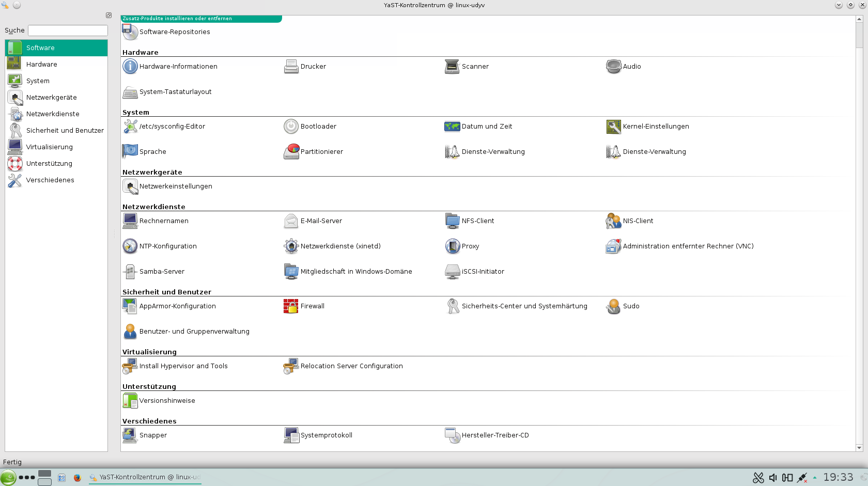Launch the Scanner setup module
Image resolution: width=868 pixels, height=486 pixels.
475,66
